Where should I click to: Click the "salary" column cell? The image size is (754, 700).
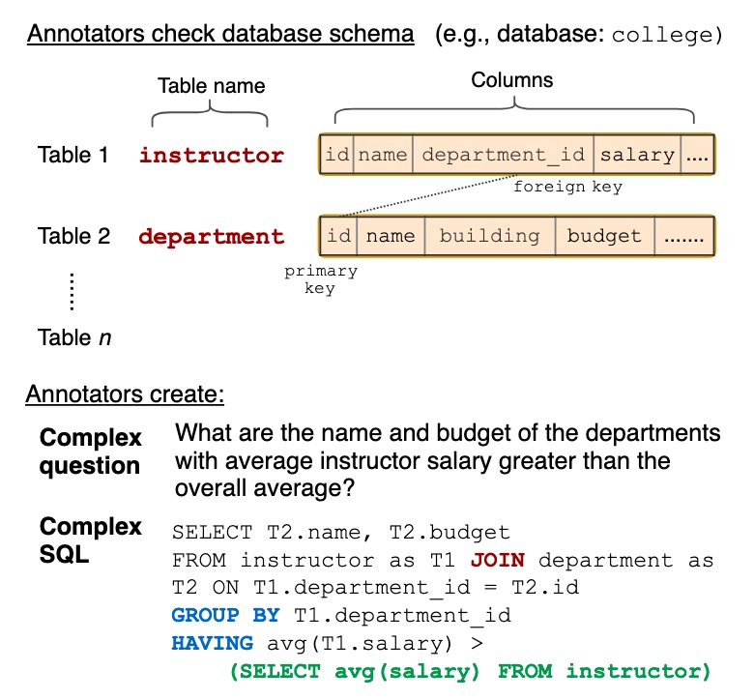click(x=637, y=155)
